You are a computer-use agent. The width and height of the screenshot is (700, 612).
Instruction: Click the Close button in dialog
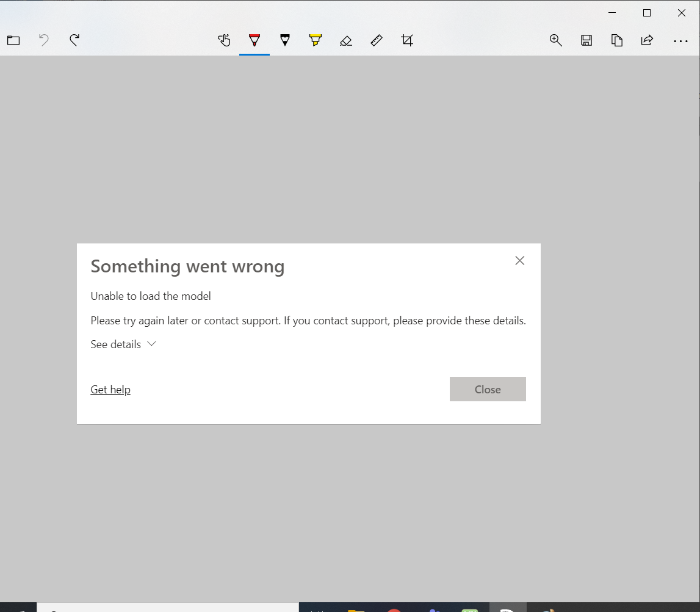click(488, 389)
